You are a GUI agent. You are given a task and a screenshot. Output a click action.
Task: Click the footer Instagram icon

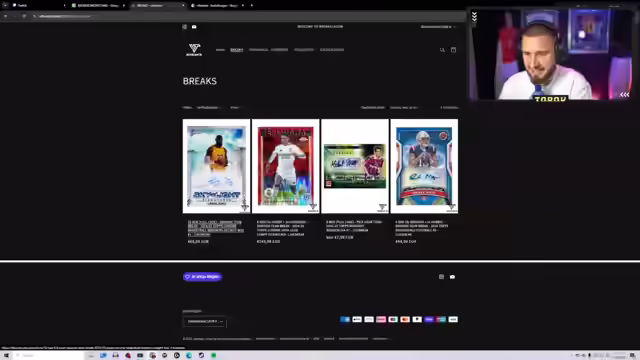pyautogui.click(x=441, y=277)
